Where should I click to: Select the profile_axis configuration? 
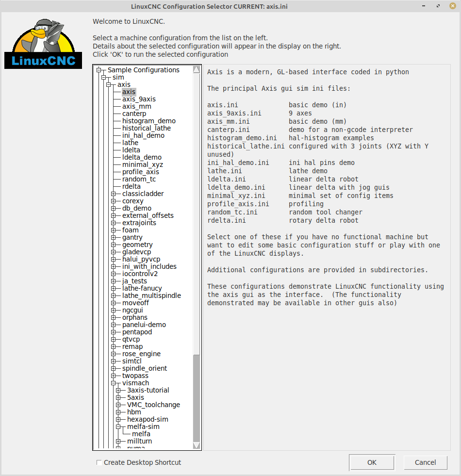[141, 172]
